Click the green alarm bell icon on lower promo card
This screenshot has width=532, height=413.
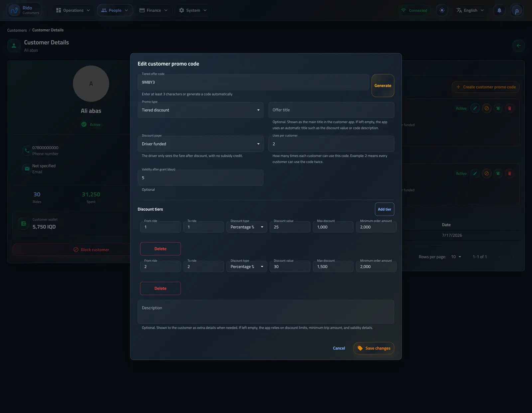[498, 173]
